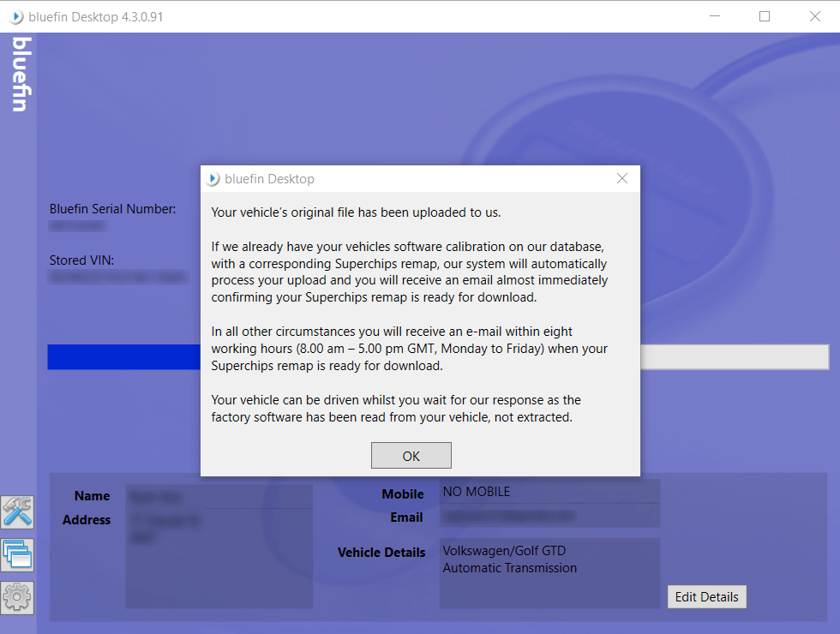Image resolution: width=840 pixels, height=634 pixels.
Task: Click the Name field
Action: [219, 495]
